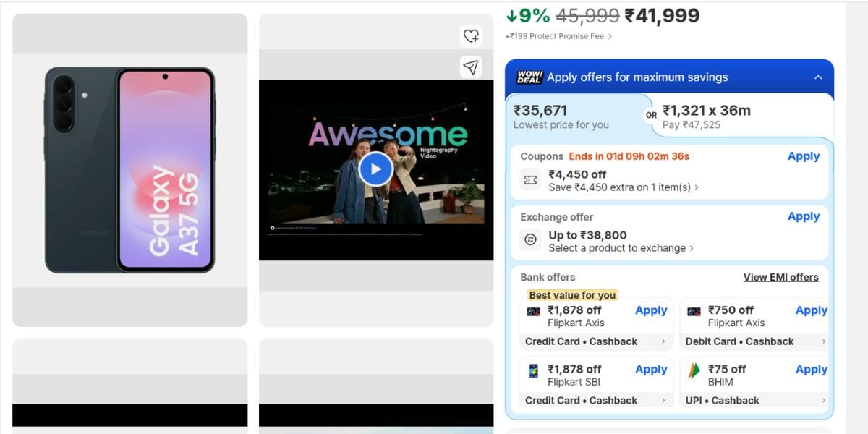Share product using paper plane icon
Screen dimensions: 868x434
471,67
